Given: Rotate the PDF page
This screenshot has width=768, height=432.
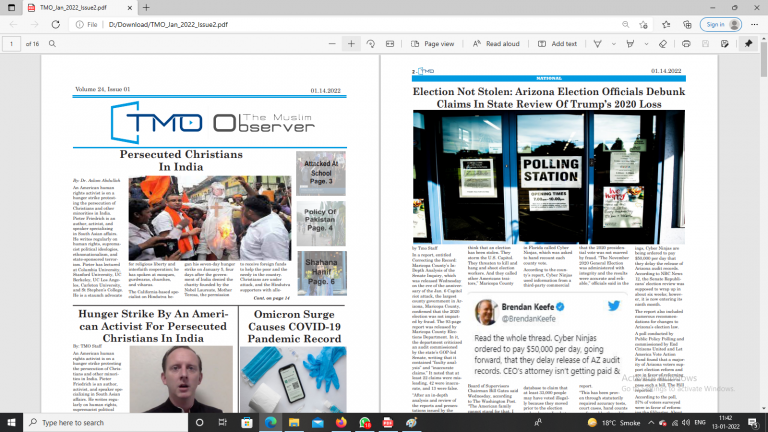Looking at the screenshot, I should [371, 44].
